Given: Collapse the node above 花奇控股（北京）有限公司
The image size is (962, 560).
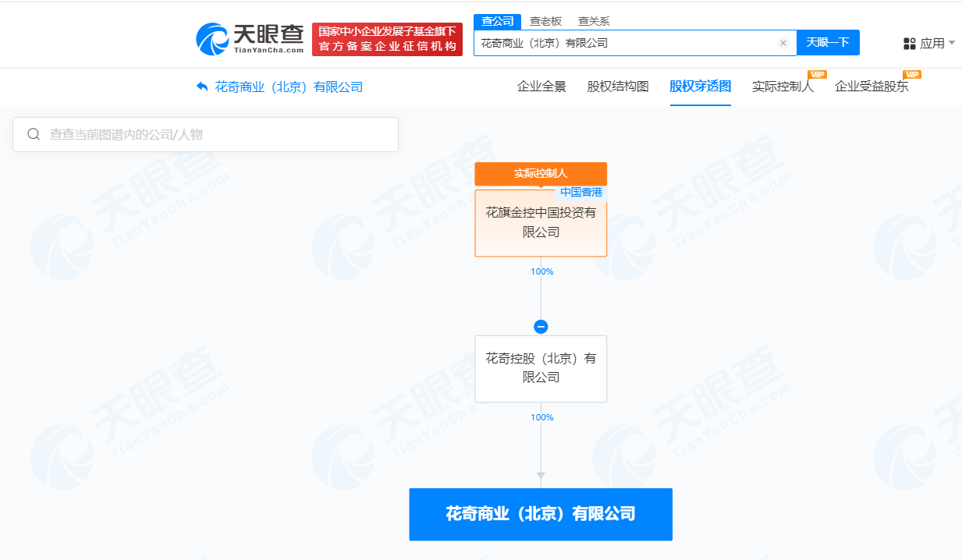Looking at the screenshot, I should pos(541,327).
